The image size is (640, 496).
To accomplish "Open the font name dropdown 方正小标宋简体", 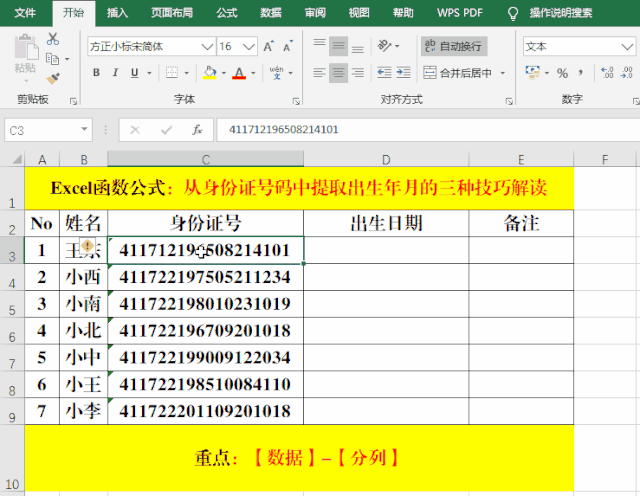I will [x=206, y=47].
